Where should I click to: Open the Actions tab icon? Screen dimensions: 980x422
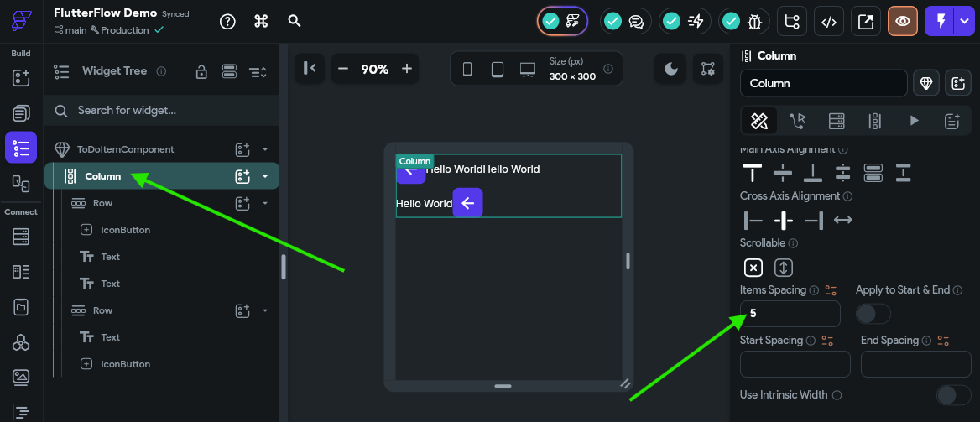point(798,121)
